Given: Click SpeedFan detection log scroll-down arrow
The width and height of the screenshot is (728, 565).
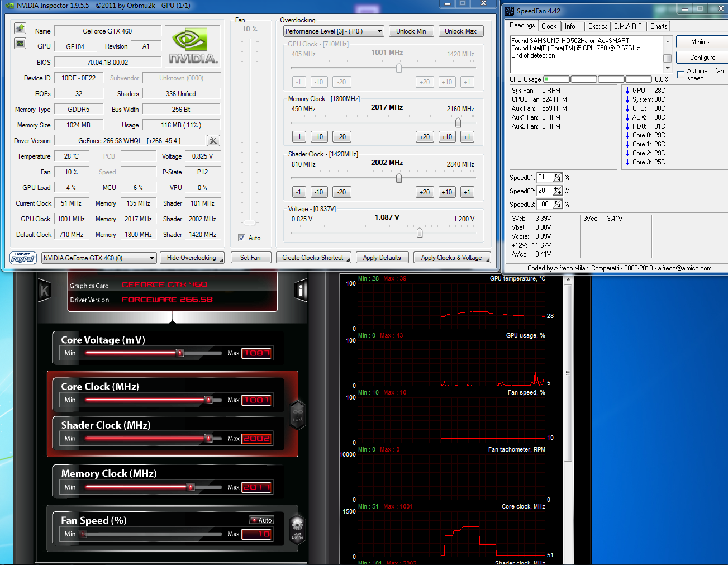Looking at the screenshot, I should click(667, 68).
